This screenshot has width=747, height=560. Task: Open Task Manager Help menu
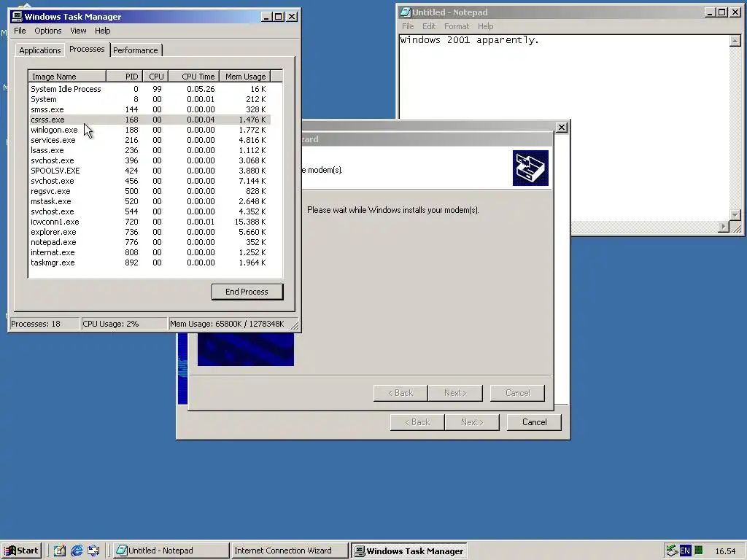(102, 31)
